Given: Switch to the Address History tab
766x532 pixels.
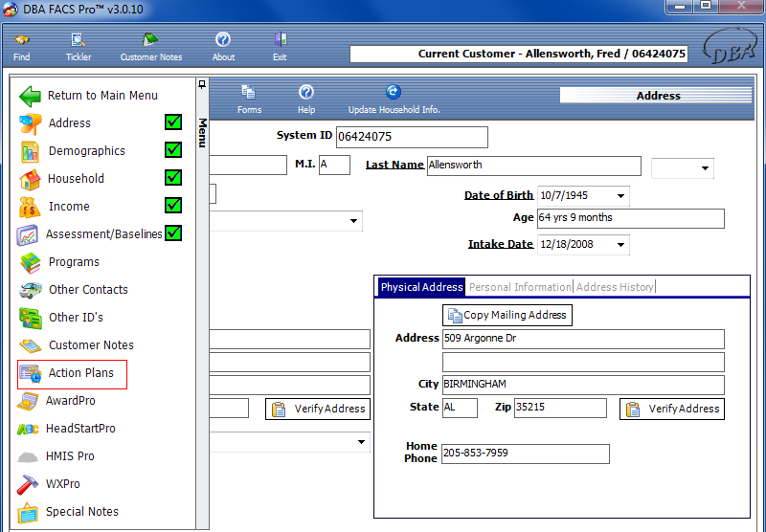Looking at the screenshot, I should [x=615, y=287].
